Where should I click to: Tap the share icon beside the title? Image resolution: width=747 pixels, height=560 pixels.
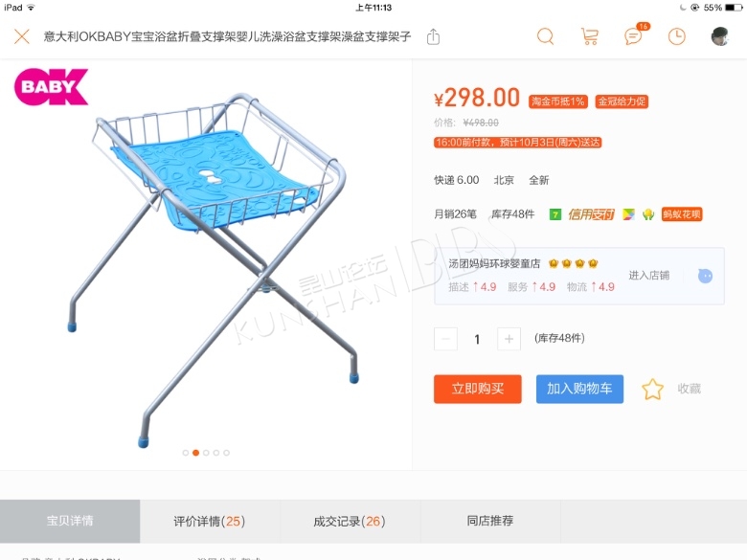click(433, 36)
